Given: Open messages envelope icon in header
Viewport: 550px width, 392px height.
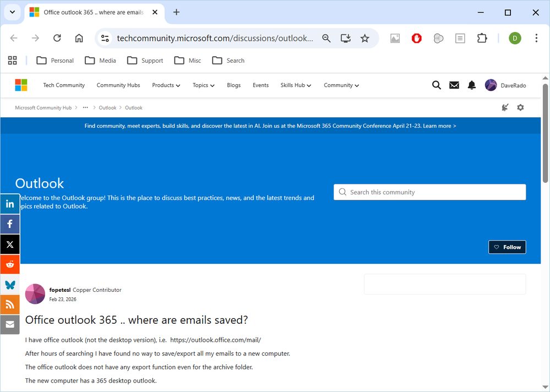Looking at the screenshot, I should tap(454, 85).
